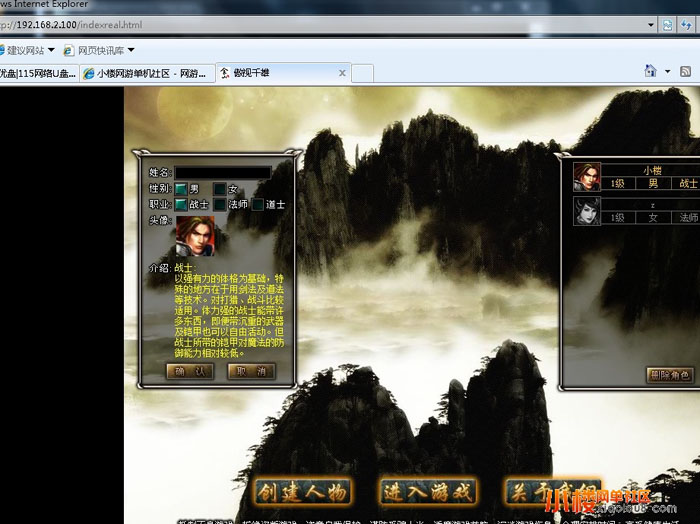The image size is (700, 524).
Task: Expand the 建议网站 dropdown arrow
Action: click(52, 50)
